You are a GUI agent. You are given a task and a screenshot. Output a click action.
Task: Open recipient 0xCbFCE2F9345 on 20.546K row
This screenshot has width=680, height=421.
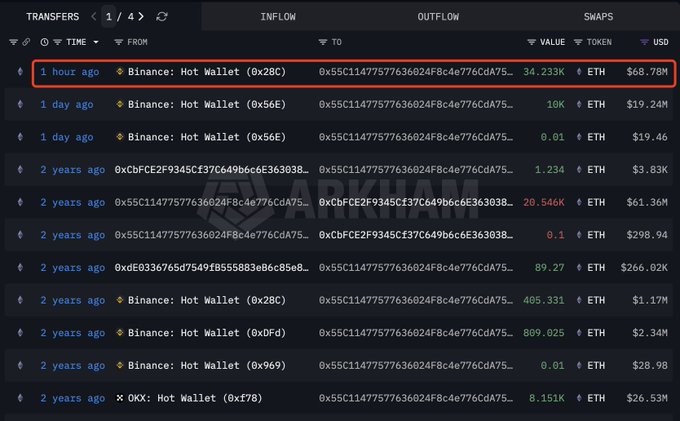pos(416,202)
